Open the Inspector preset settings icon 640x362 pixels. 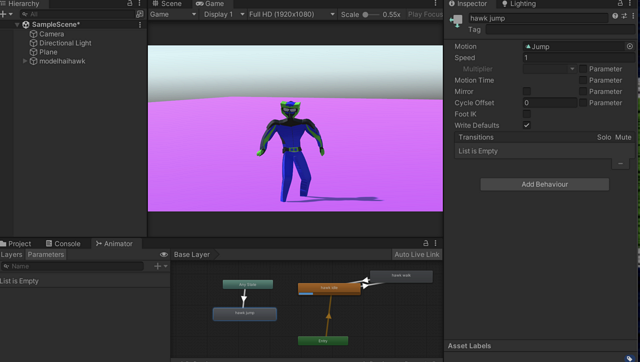coord(624,16)
